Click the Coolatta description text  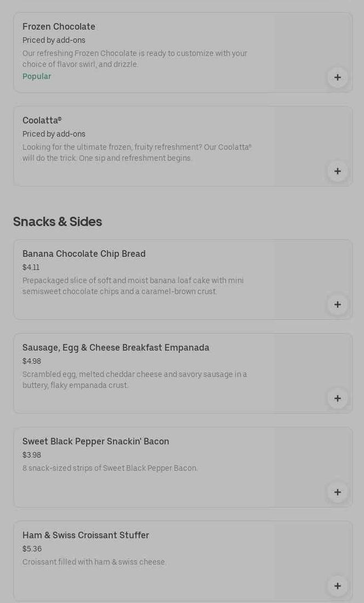pyautogui.click(x=136, y=153)
